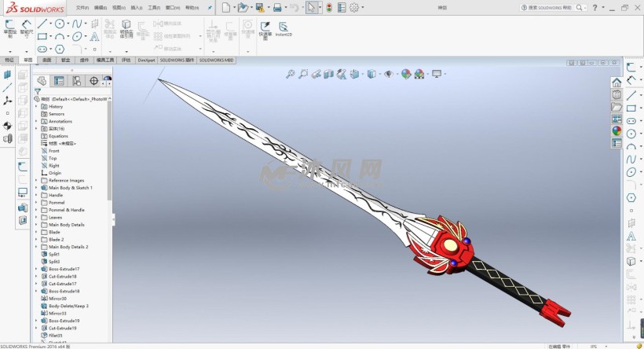Click the Open file icon

pos(243,7)
